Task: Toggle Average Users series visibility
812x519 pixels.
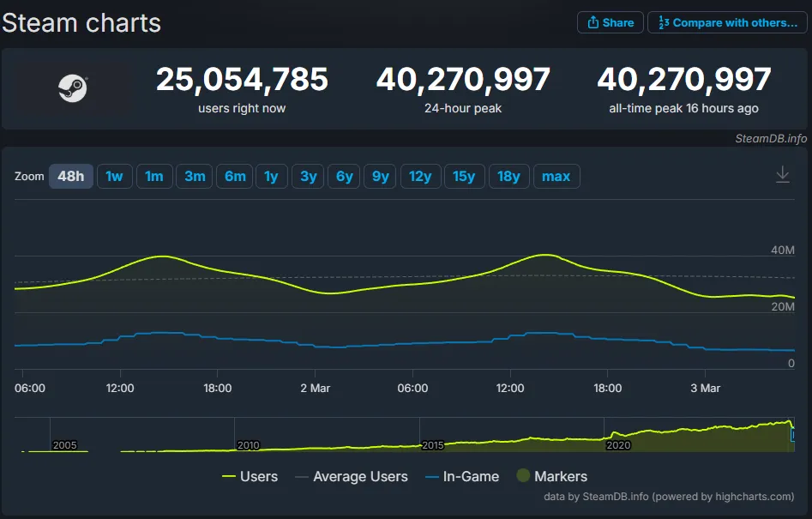Action: click(x=351, y=476)
